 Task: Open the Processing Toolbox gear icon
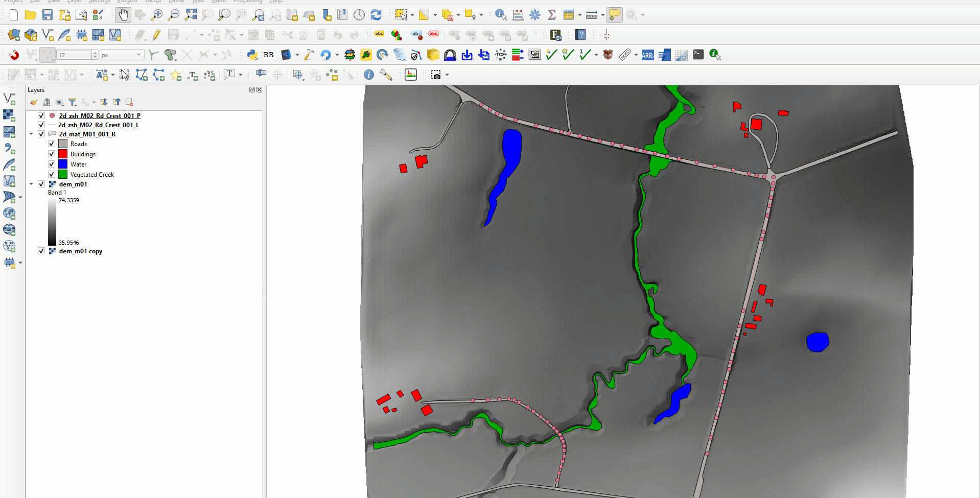coord(535,15)
